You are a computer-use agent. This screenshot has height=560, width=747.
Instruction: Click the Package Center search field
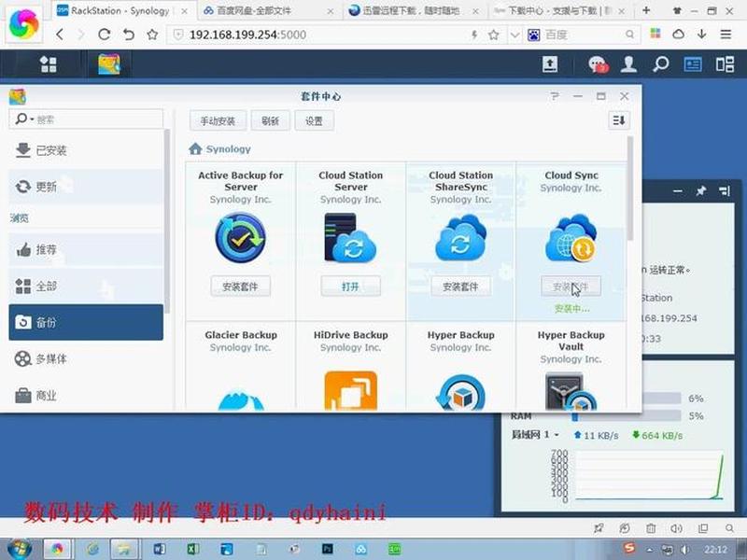pyautogui.click(x=86, y=119)
